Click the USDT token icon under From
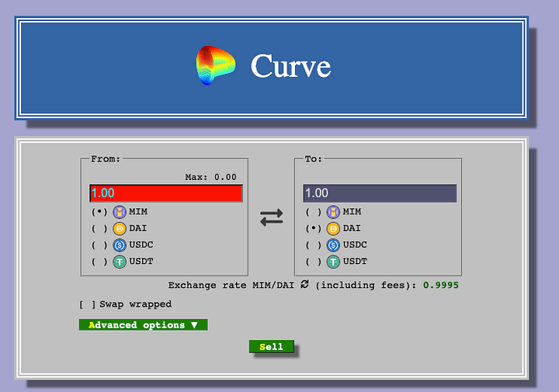Viewport: 559px width, 392px height. (x=120, y=262)
